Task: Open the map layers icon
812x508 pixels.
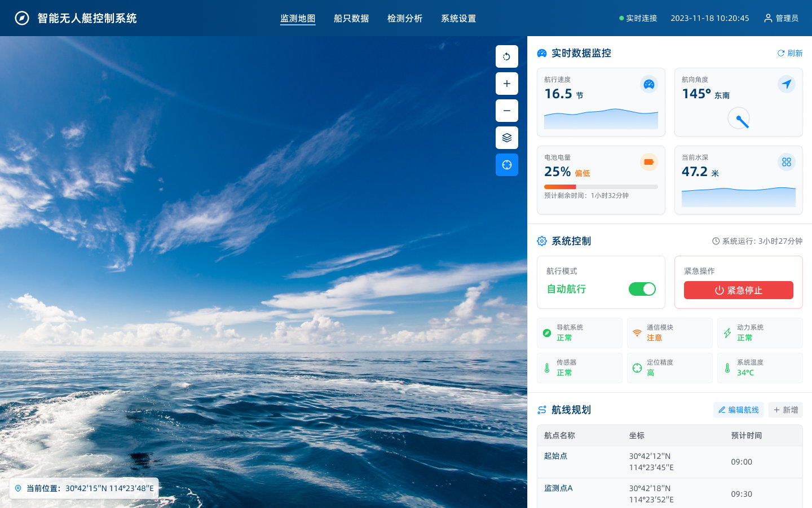Action: 506,138
